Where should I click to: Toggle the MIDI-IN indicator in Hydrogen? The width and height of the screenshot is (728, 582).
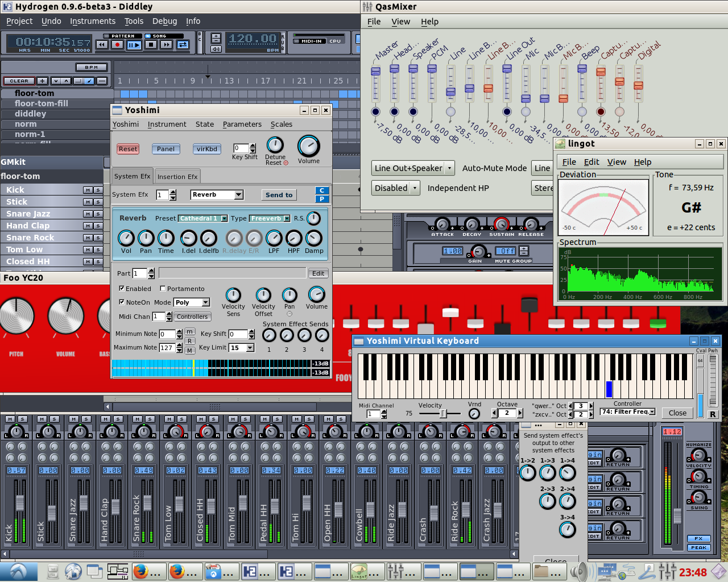tap(308, 41)
